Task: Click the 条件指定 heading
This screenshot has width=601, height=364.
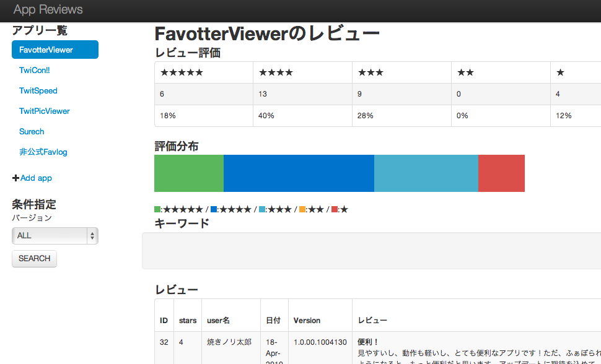Action: (x=34, y=204)
